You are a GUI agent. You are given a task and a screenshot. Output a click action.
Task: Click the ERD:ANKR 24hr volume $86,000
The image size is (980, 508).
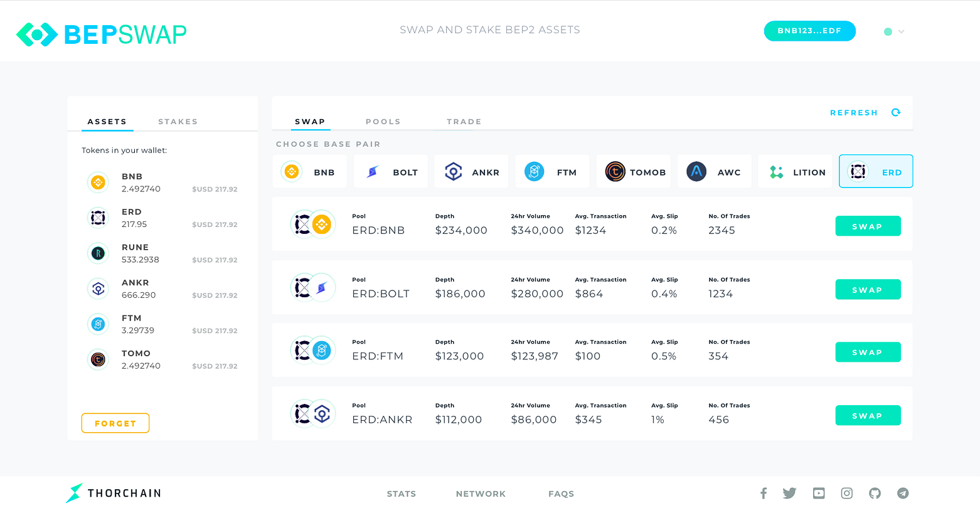pos(534,420)
